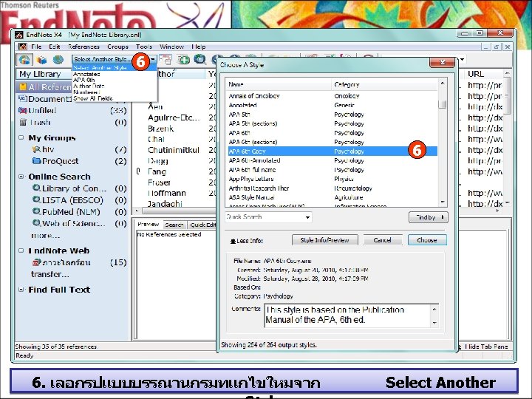
Task: Select Appl Phys Letters style row
Action: (x=332, y=179)
